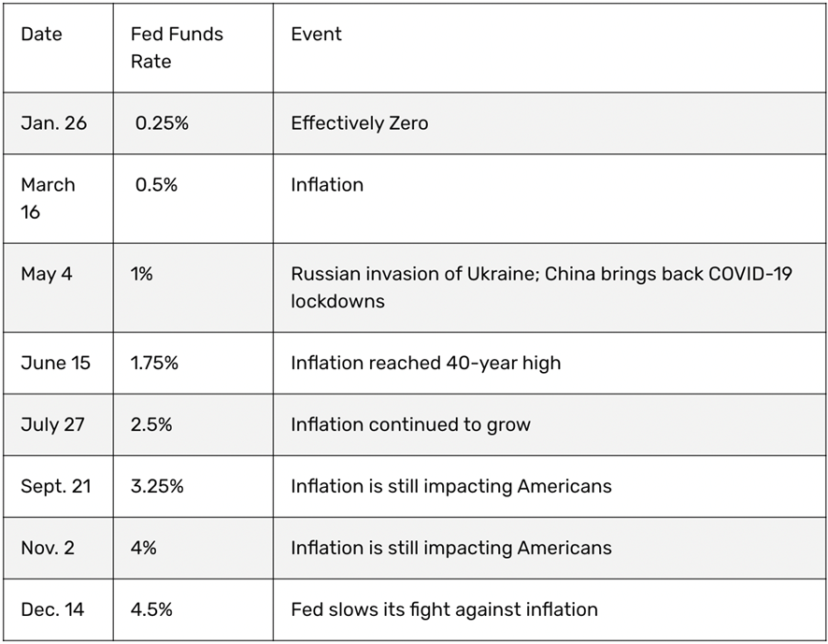Click the "May 4" date cell
The image size is (828, 644).
click(48, 274)
